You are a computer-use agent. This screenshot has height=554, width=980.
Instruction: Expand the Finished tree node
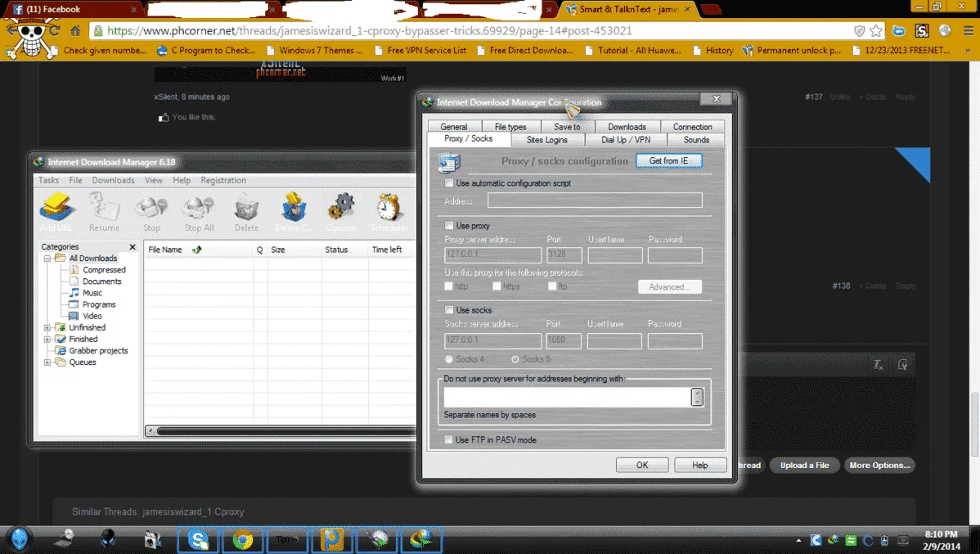47,339
